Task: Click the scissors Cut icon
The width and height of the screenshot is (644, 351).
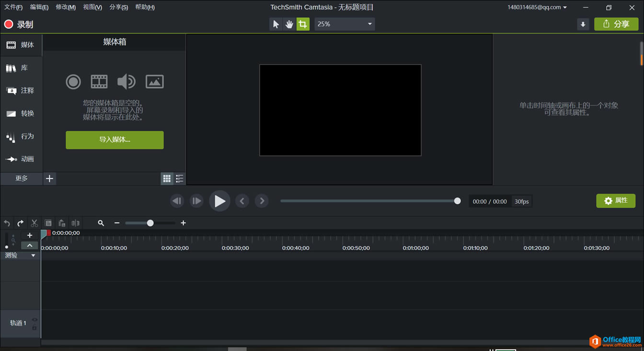Action: point(34,223)
